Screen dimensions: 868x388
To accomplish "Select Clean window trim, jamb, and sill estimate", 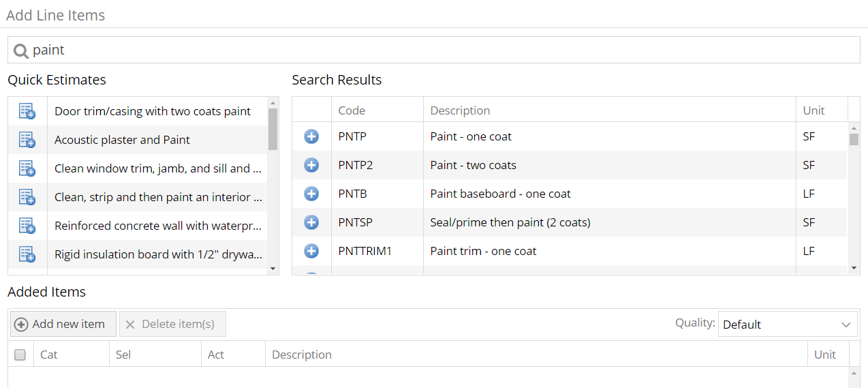I will pos(152,168).
